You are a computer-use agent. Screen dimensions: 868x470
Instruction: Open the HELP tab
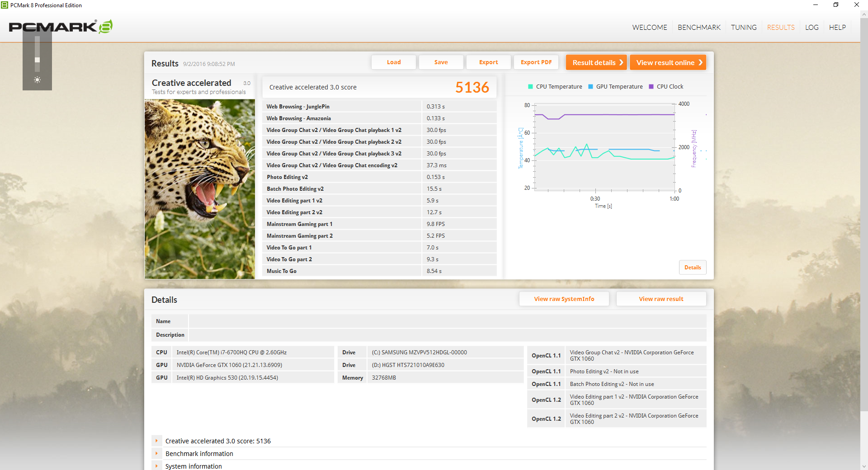click(837, 28)
